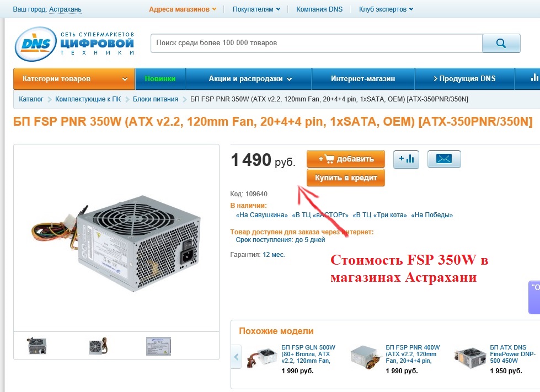Click the left arrow in similar models carousel
Image resolution: width=540 pixels, height=392 pixels.
(236, 357)
